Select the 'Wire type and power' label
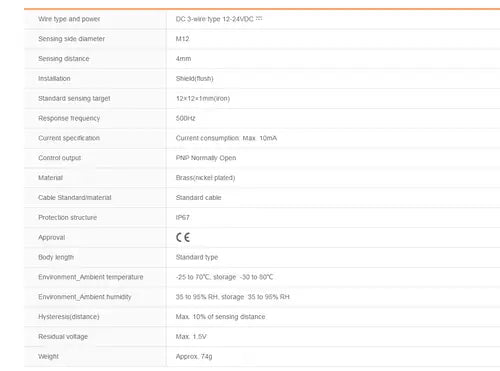This screenshot has width=500, height=371. click(69, 19)
